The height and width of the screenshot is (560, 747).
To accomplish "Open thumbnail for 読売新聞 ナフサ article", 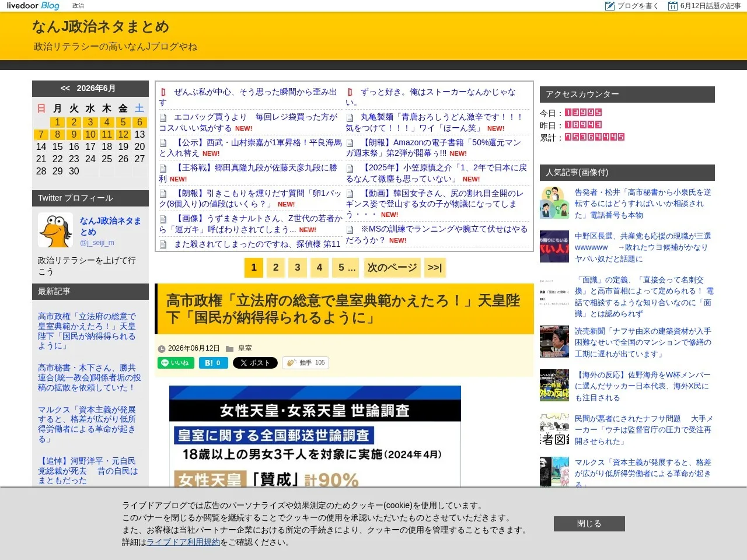I will point(554,341).
